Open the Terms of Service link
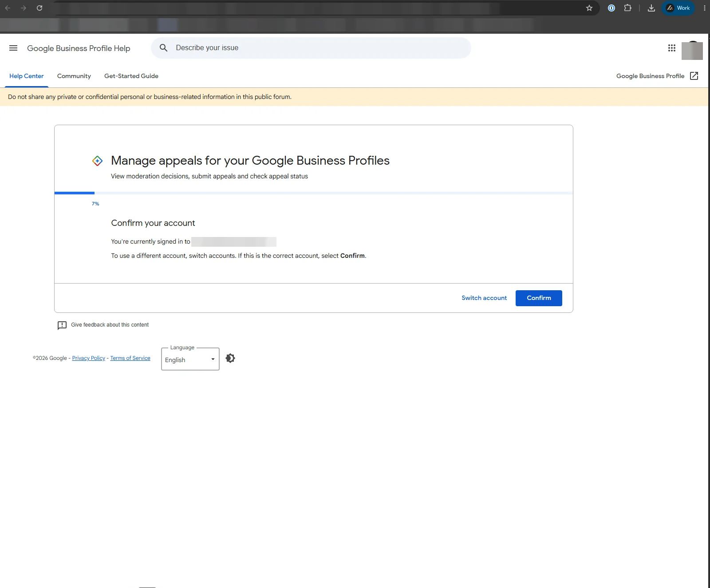This screenshot has height=588, width=710. 130,358
